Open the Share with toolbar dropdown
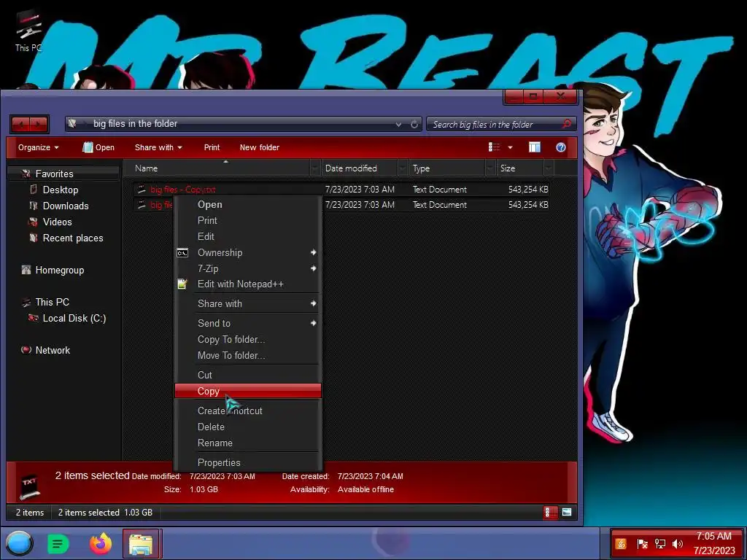Viewport: 747px width, 560px height. (x=158, y=147)
